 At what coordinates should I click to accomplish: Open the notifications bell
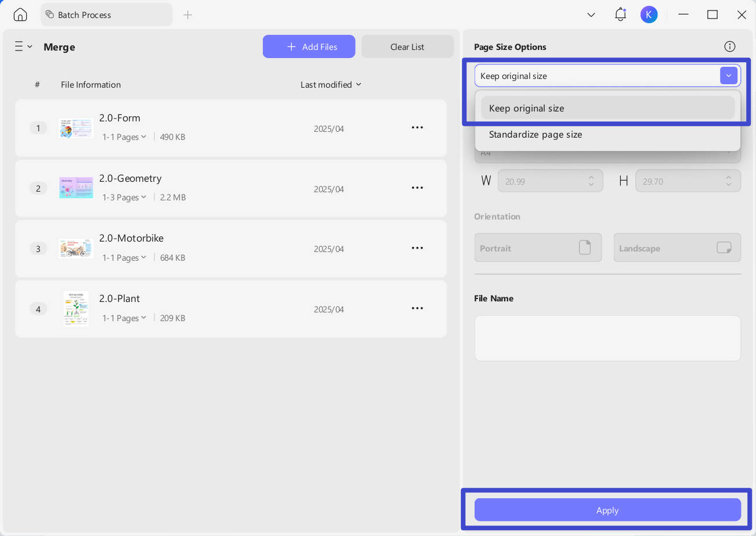click(x=620, y=15)
